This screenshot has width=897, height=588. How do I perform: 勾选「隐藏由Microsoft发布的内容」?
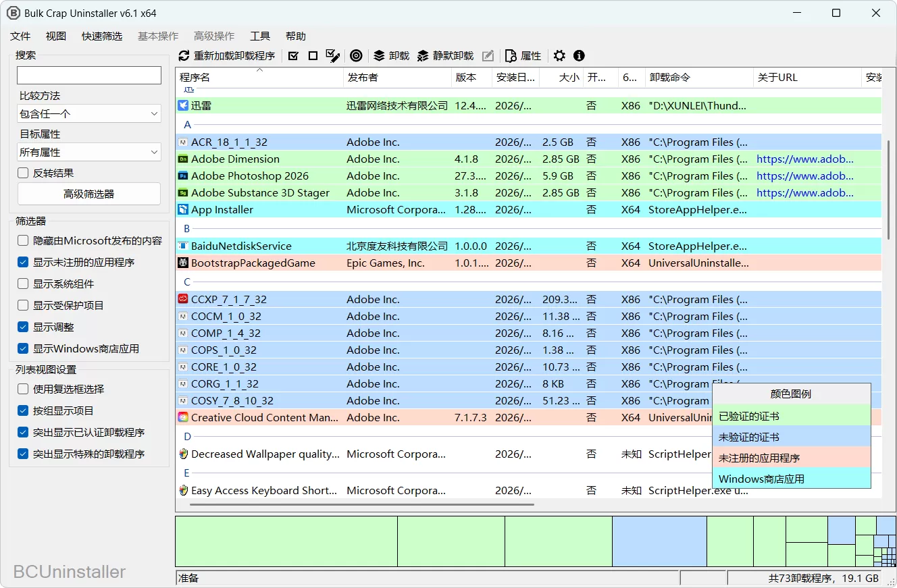point(22,240)
